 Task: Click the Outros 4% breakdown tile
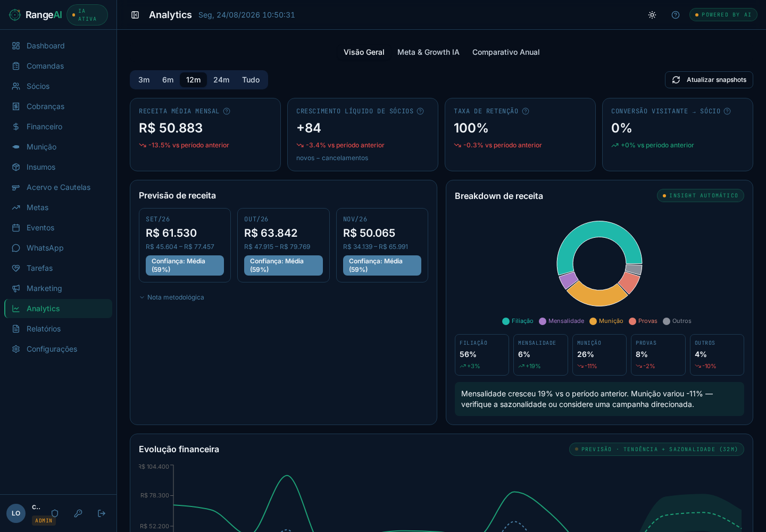[717, 355]
